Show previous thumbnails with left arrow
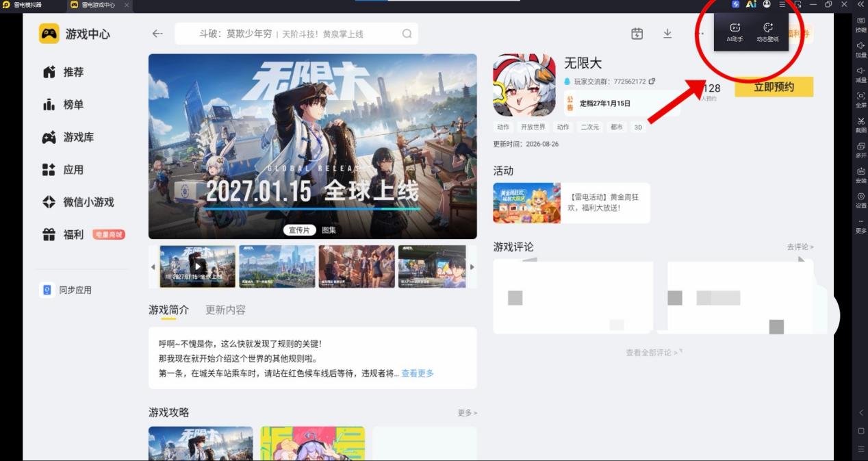This screenshot has width=868, height=461. [153, 266]
